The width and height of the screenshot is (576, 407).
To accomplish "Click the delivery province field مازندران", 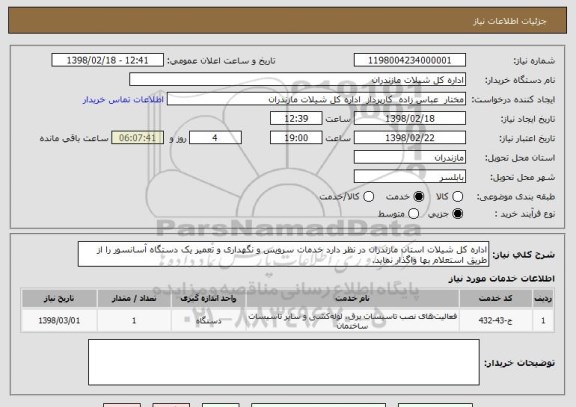I will [x=410, y=157].
